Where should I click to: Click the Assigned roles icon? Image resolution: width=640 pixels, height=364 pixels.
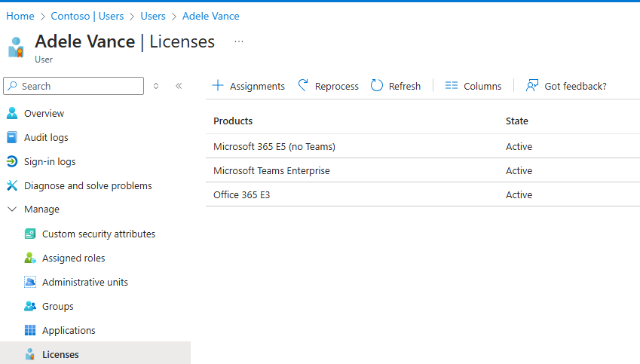point(30,258)
